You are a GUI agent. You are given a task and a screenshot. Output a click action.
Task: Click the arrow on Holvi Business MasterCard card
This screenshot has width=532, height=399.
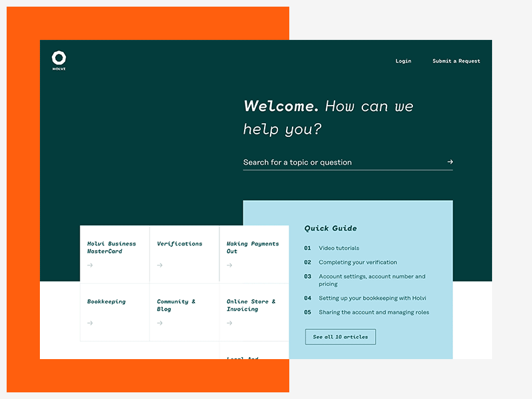click(89, 265)
